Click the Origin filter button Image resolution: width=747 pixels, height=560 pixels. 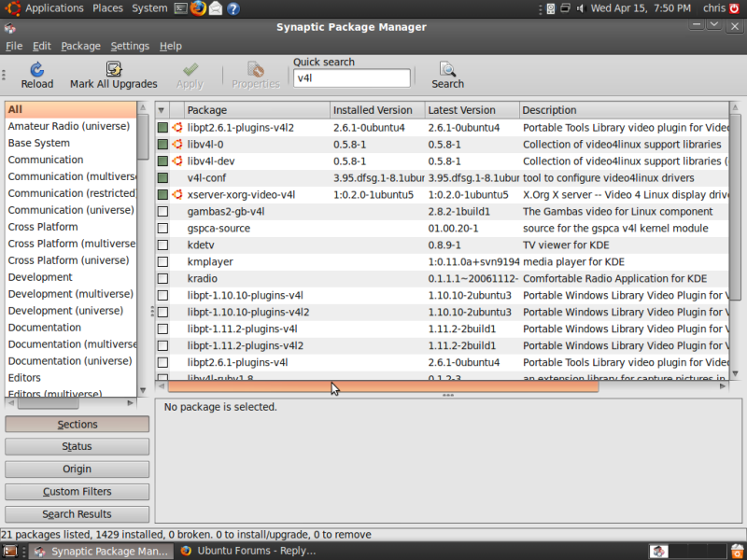(77, 469)
